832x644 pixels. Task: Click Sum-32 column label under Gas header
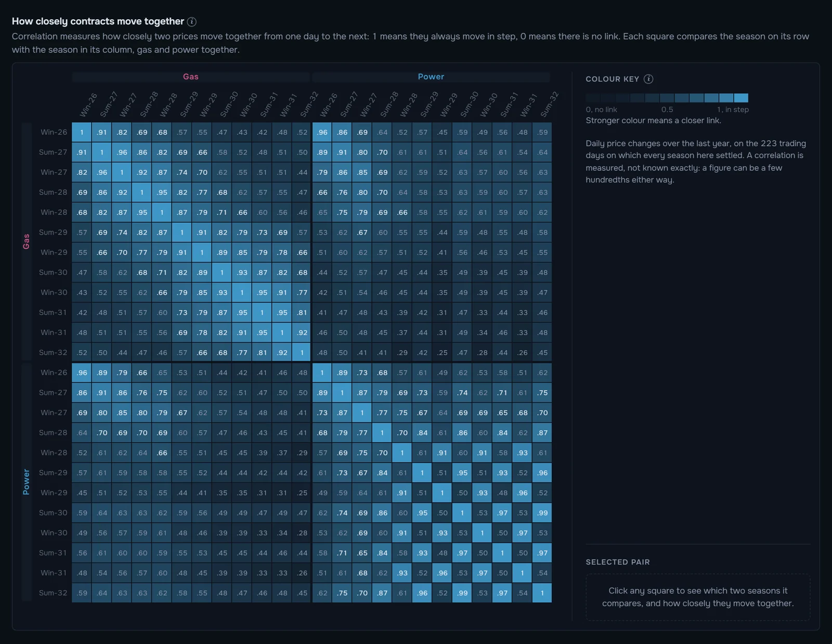tap(308, 105)
